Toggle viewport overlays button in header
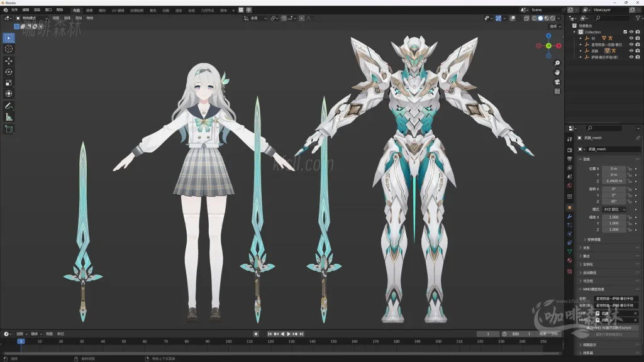 click(x=513, y=18)
